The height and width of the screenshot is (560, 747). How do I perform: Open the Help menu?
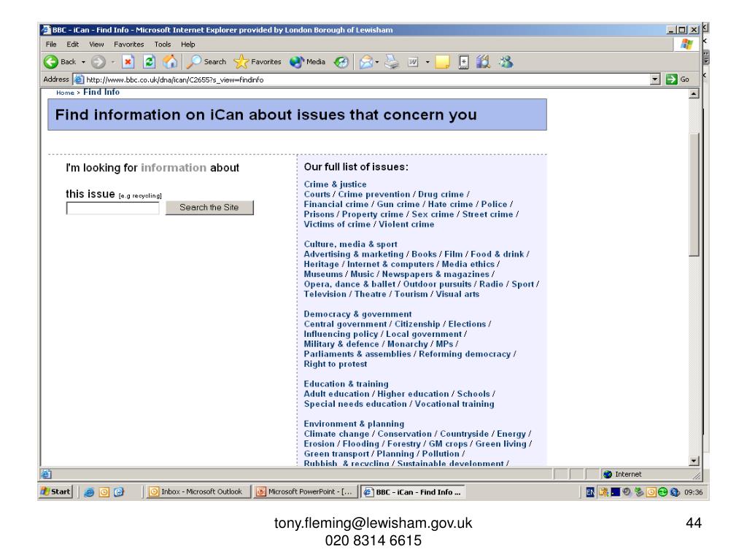(x=187, y=44)
